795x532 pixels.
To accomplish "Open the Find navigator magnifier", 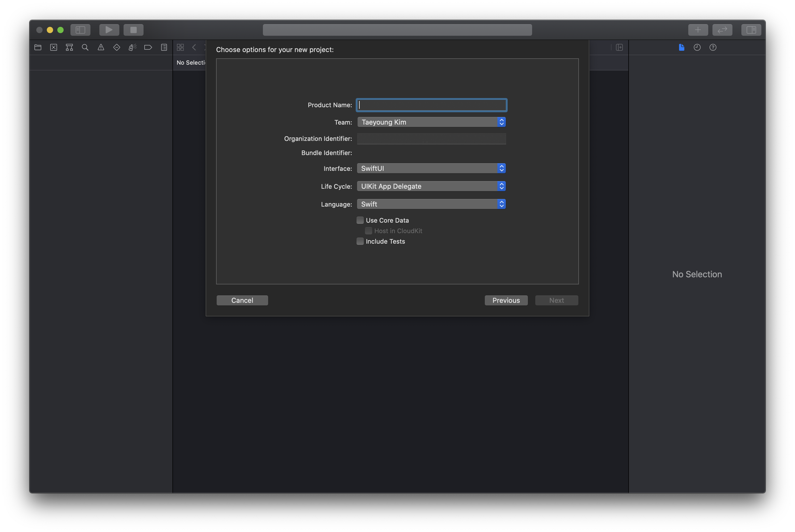I will point(85,48).
